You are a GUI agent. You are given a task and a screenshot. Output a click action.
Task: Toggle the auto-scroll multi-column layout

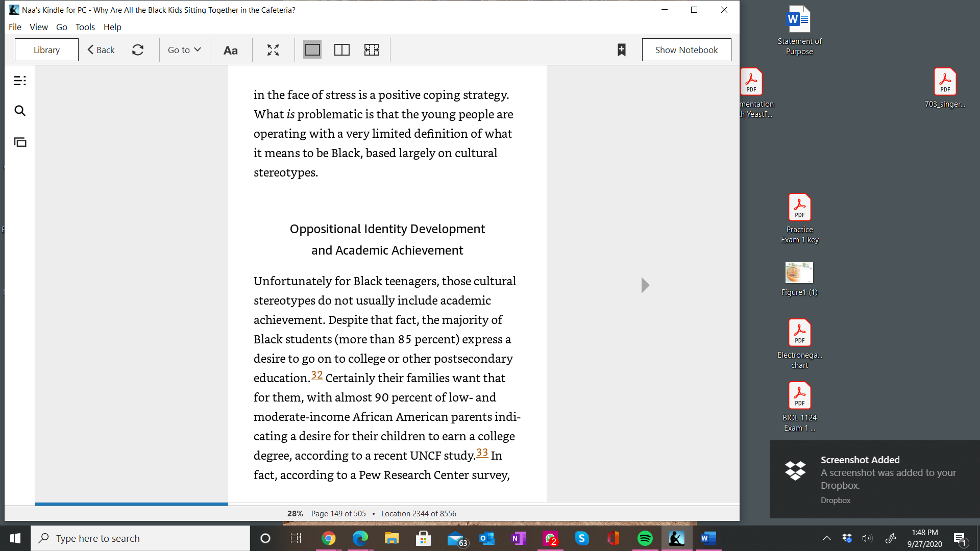pos(372,50)
